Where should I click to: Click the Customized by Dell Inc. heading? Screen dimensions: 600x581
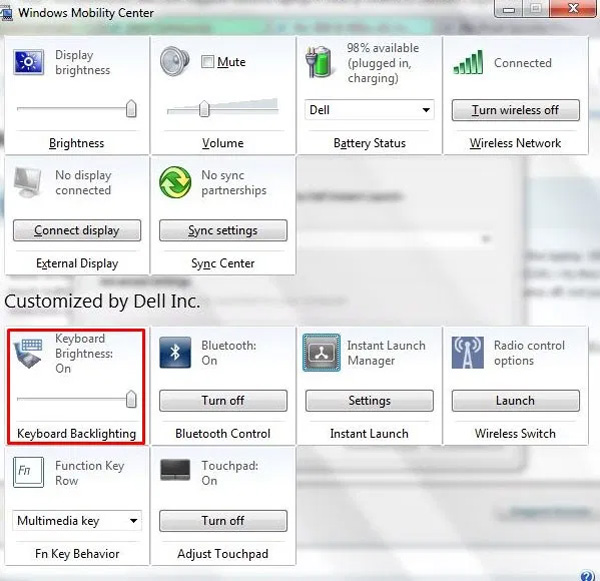[102, 301]
